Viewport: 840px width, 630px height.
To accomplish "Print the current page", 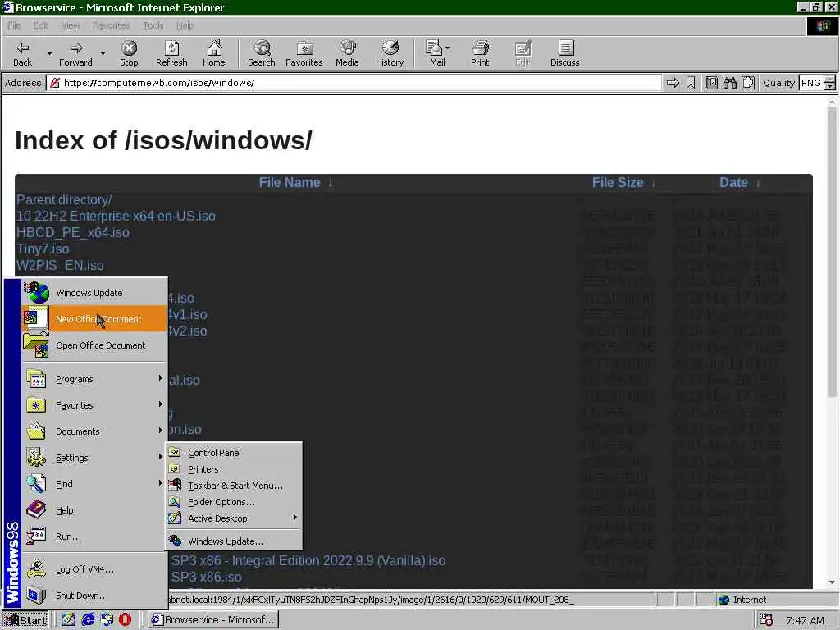I will click(480, 53).
